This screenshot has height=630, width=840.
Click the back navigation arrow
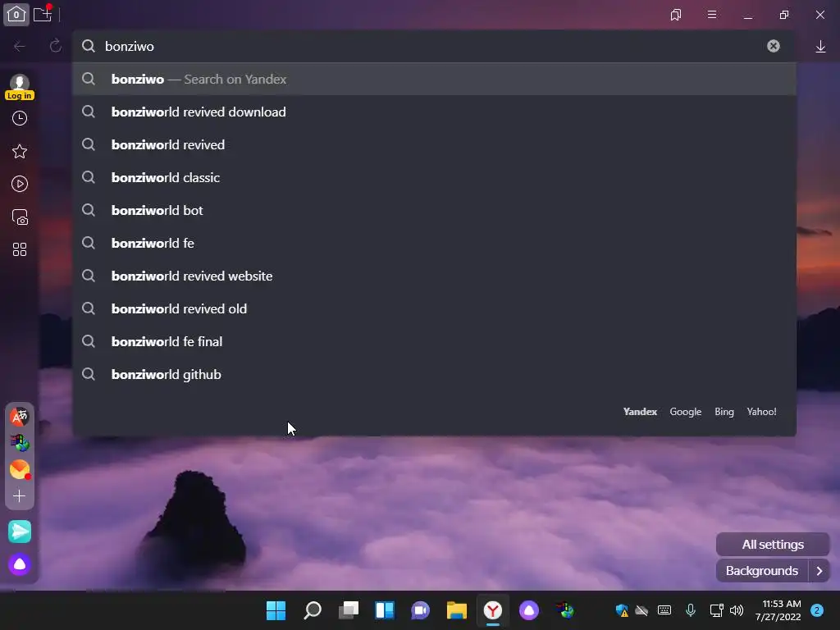(20, 47)
